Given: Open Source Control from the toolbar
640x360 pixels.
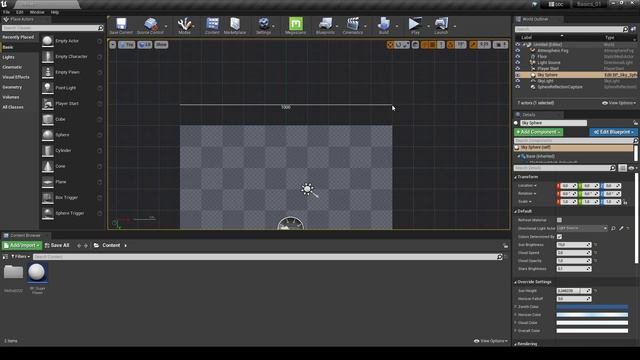Looking at the screenshot, I should point(150,24).
